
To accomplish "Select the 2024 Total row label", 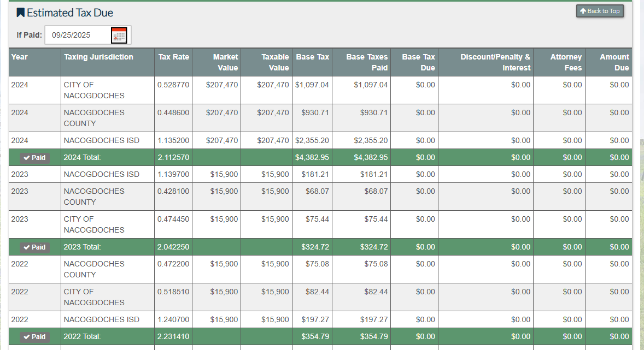I will [83, 158].
